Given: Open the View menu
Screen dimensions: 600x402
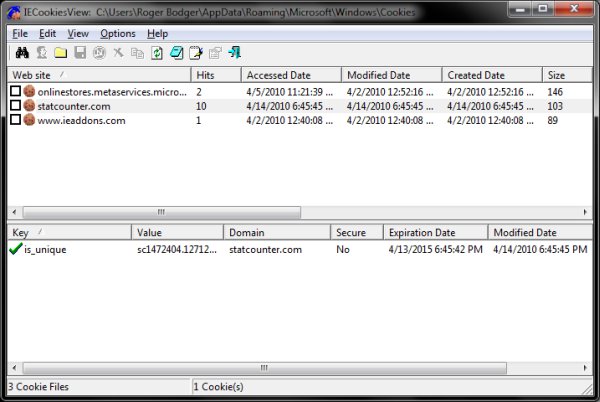Looking at the screenshot, I should tap(78, 34).
